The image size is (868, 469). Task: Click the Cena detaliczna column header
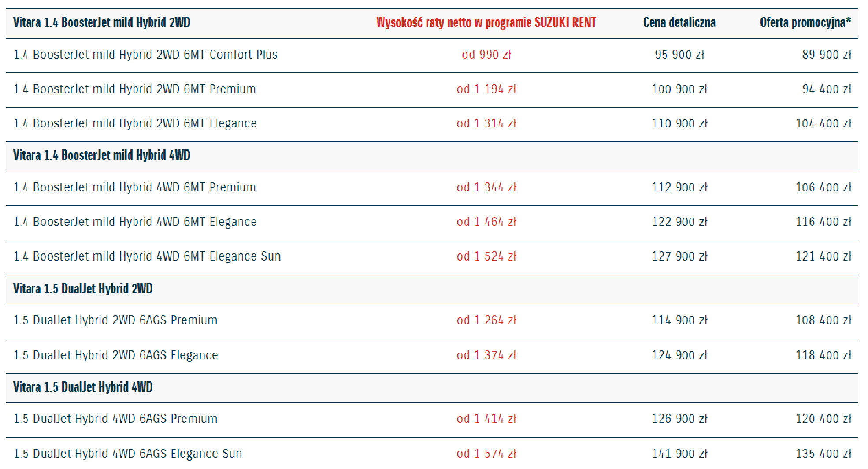click(679, 22)
